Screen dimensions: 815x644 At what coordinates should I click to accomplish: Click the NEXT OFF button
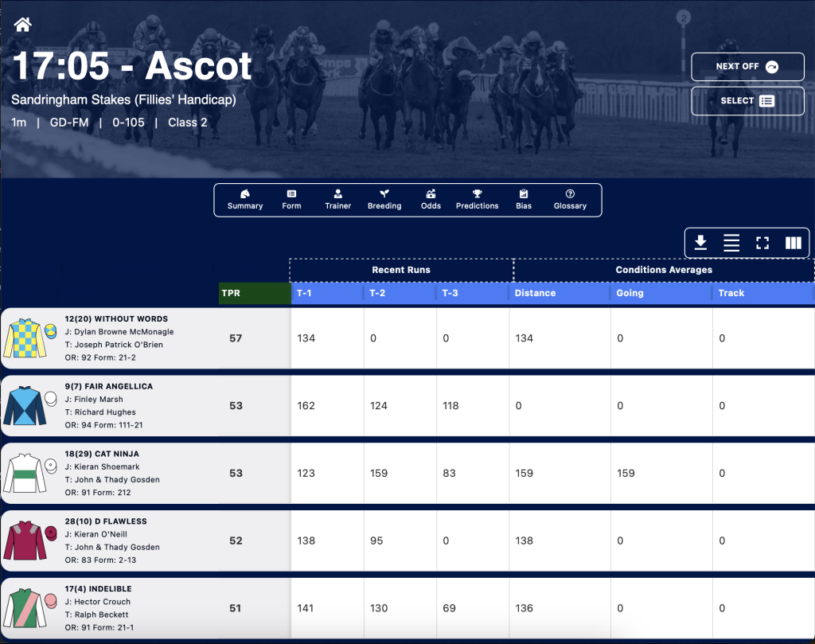[747, 67]
